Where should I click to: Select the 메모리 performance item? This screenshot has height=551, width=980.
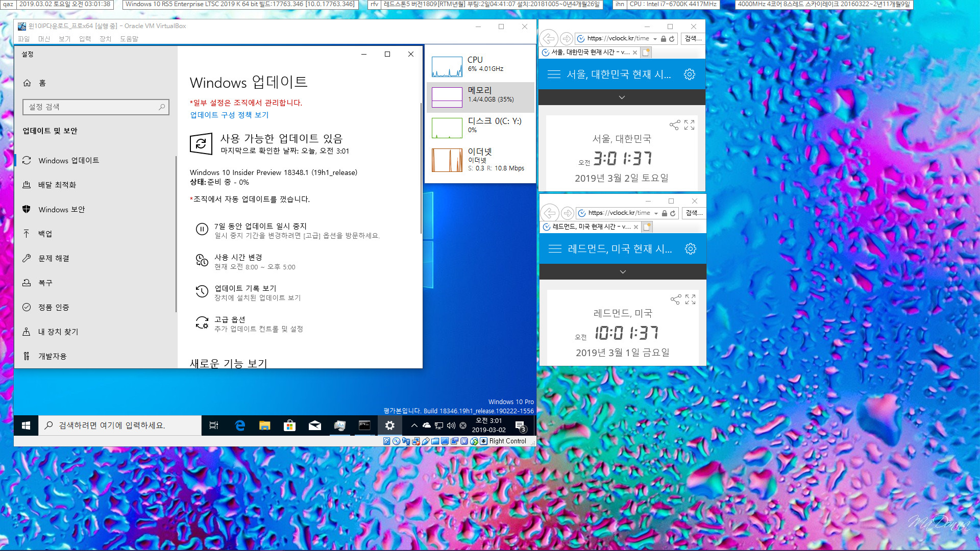(480, 97)
